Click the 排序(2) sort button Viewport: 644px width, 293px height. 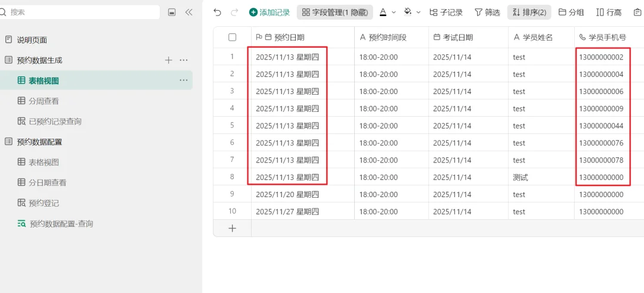530,13
